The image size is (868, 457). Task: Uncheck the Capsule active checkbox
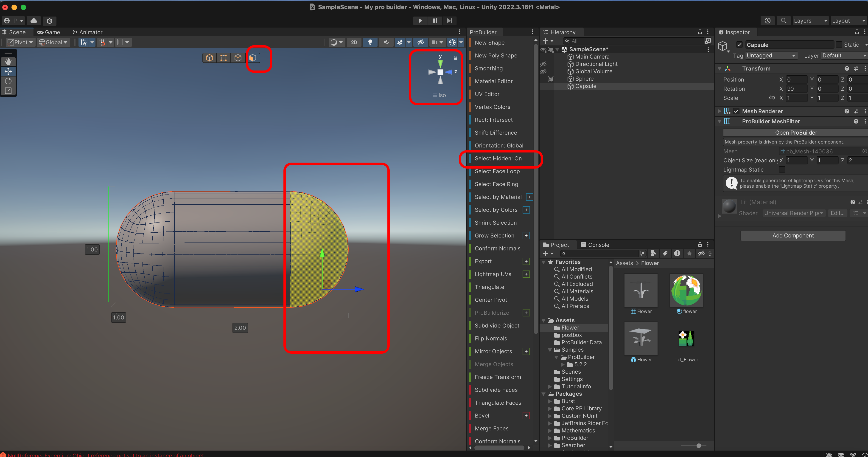(x=739, y=45)
